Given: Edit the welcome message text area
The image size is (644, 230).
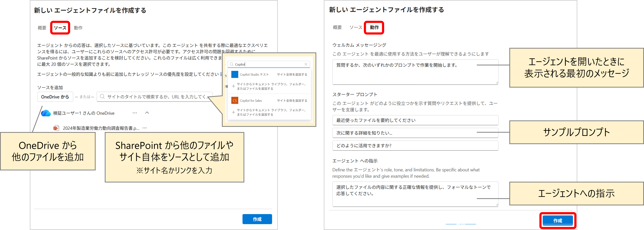Looking at the screenshot, I should coord(415,72).
